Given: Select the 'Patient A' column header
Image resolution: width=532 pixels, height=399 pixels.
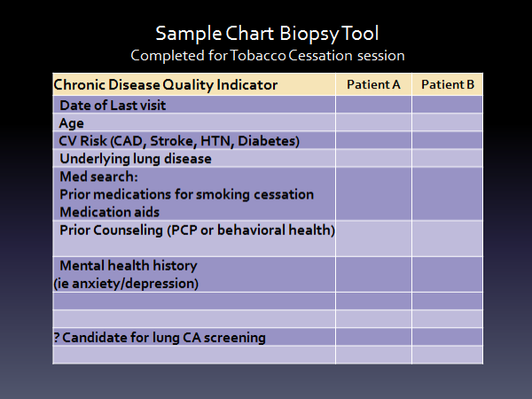Looking at the screenshot, I should pyautogui.click(x=373, y=84).
